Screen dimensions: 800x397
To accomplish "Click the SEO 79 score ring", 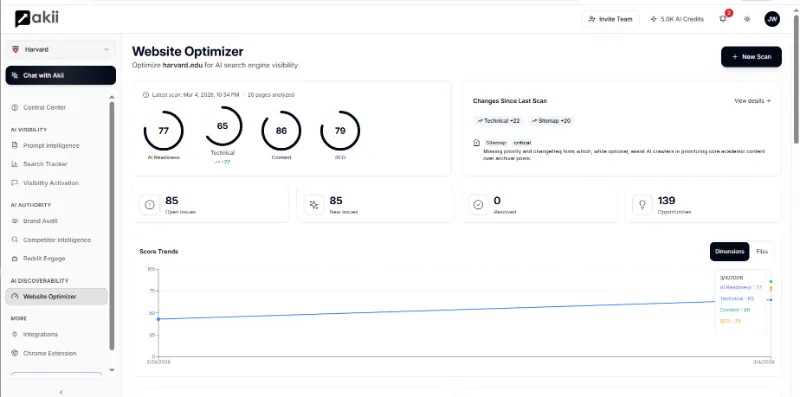I will pos(340,131).
